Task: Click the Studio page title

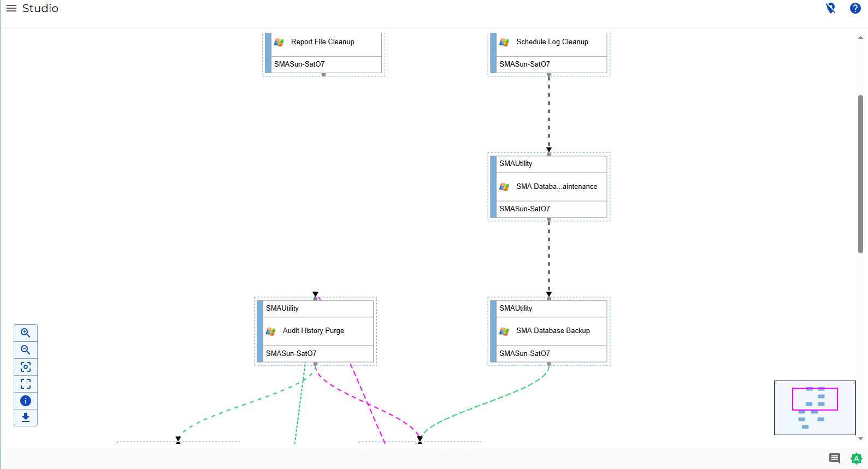Action: coord(40,8)
